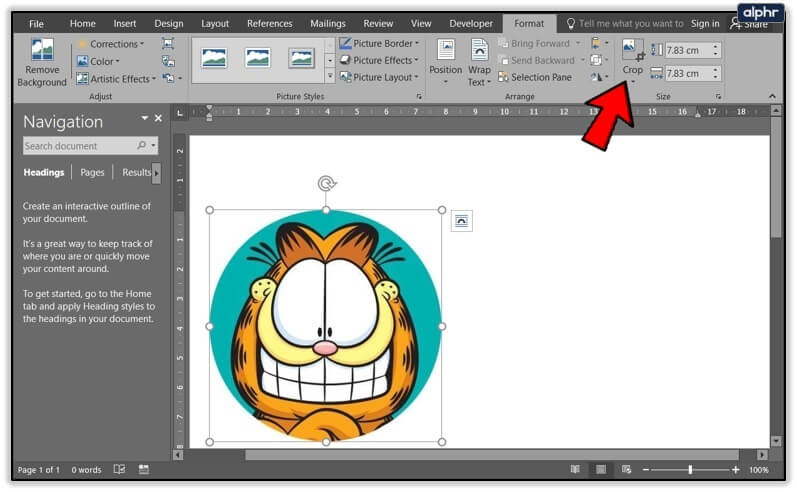Click the Align Objects icon

(599, 44)
